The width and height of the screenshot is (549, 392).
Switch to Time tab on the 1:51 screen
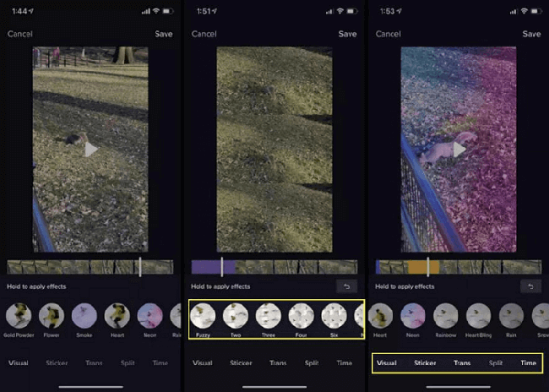(x=344, y=363)
